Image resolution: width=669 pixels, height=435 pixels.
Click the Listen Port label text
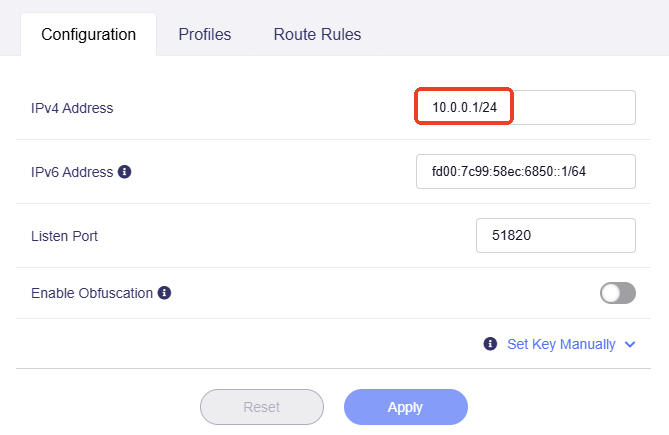[x=64, y=236]
